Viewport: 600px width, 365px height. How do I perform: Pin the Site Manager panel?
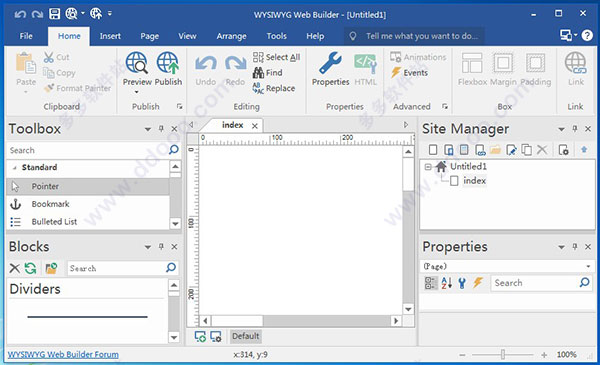(575, 129)
